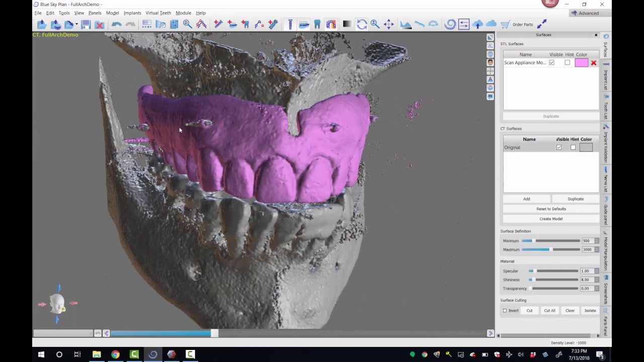Viewport: 644px width, 362px height.
Task: Click the add tooth icon
Action: 245,24
